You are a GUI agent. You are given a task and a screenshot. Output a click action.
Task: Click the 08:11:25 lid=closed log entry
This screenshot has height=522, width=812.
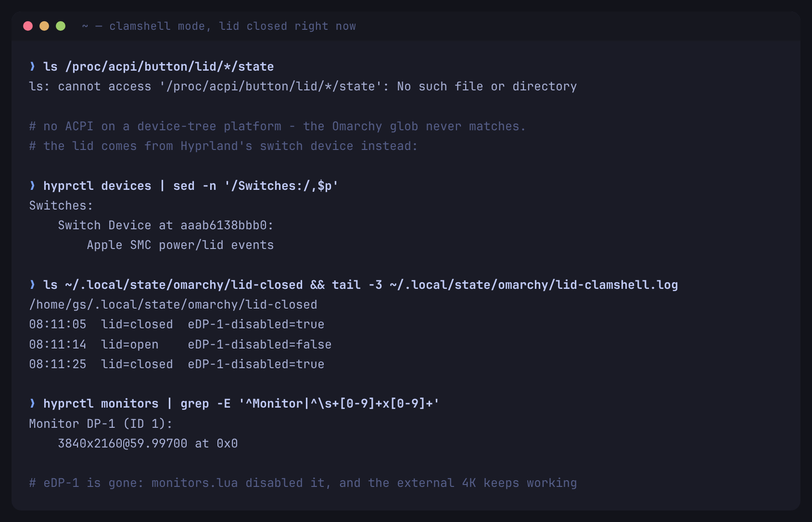pyautogui.click(x=177, y=364)
